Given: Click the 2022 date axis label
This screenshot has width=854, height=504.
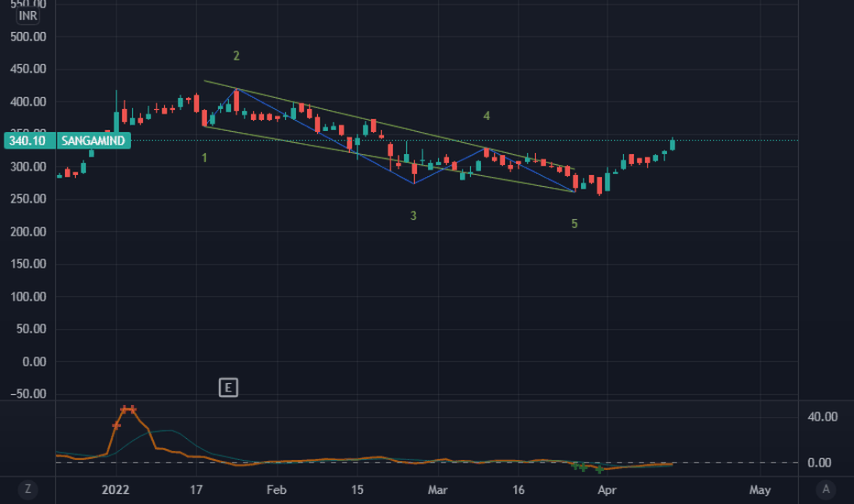Looking at the screenshot, I should point(115,490).
